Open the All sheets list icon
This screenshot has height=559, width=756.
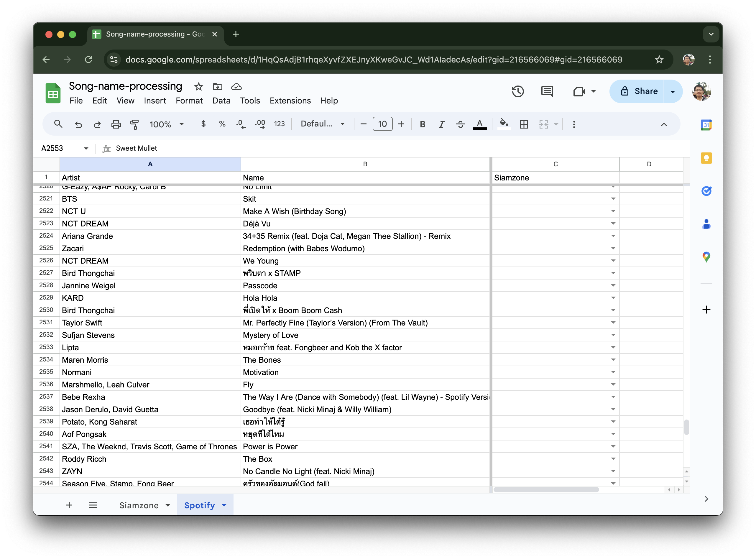93,505
